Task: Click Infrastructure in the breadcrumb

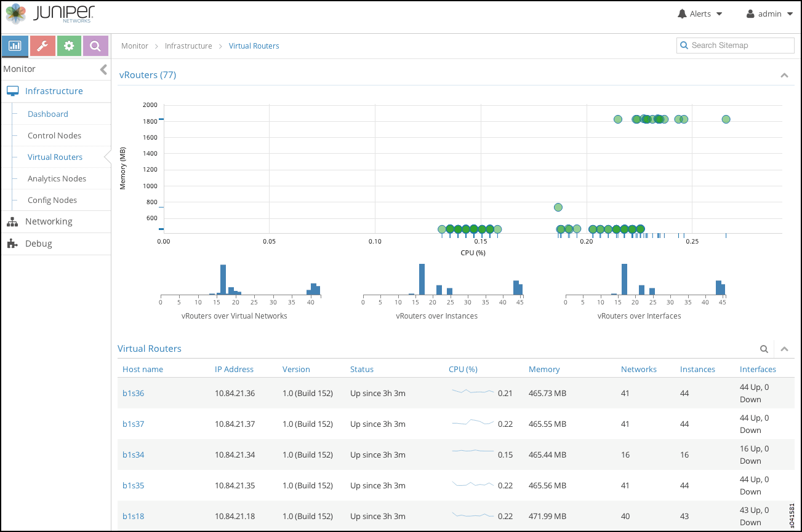Action: [188, 46]
